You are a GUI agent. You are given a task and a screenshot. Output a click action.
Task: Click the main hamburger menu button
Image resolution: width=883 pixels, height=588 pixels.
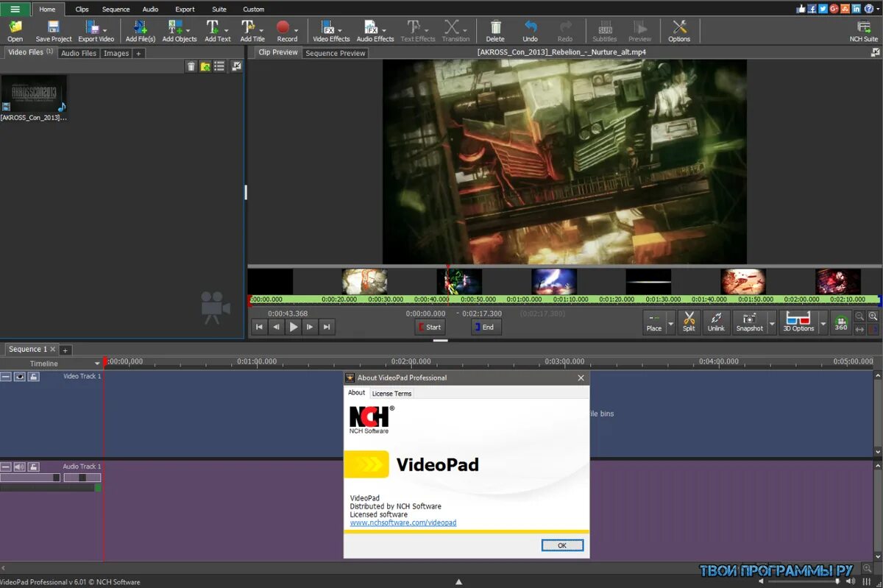[x=15, y=9]
